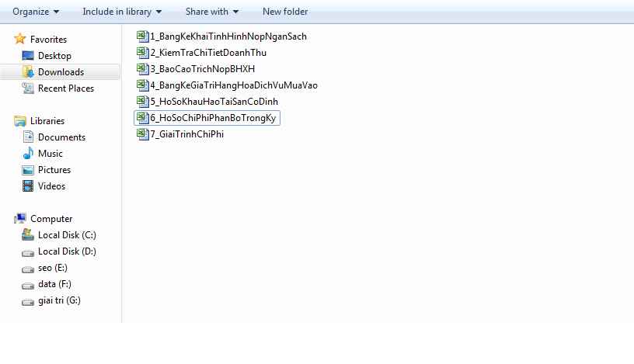Viewport: 634px width, 364px height.
Task: Go to Recent Places
Action: (65, 88)
